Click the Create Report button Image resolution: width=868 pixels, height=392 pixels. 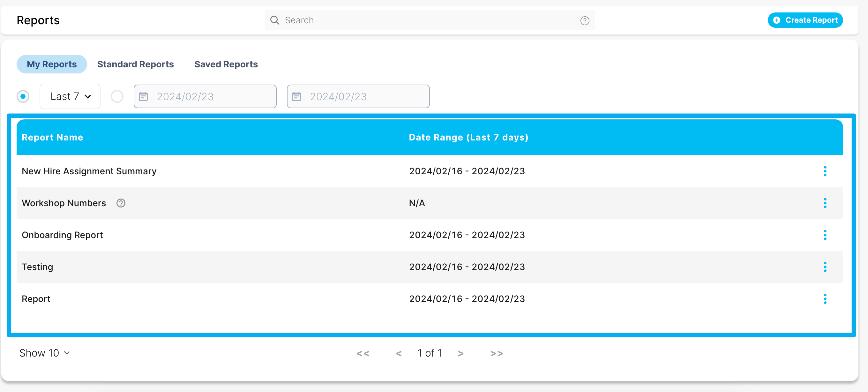pyautogui.click(x=805, y=20)
